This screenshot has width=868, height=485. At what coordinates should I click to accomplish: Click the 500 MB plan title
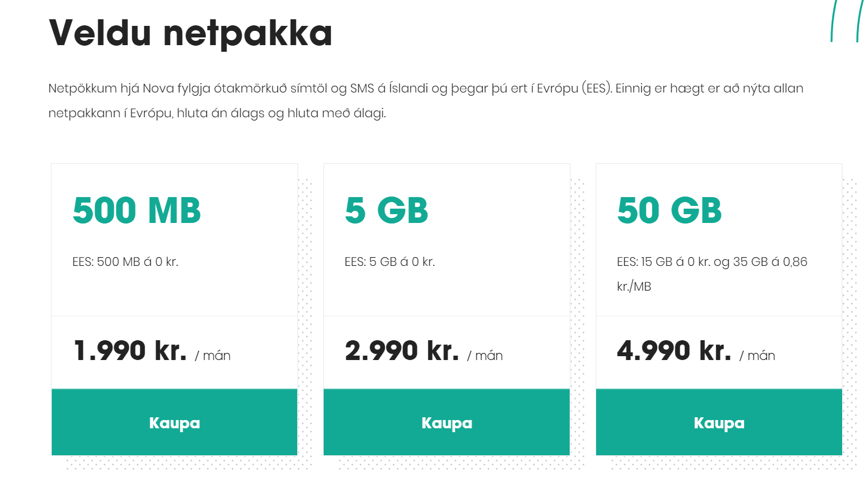[x=138, y=210]
